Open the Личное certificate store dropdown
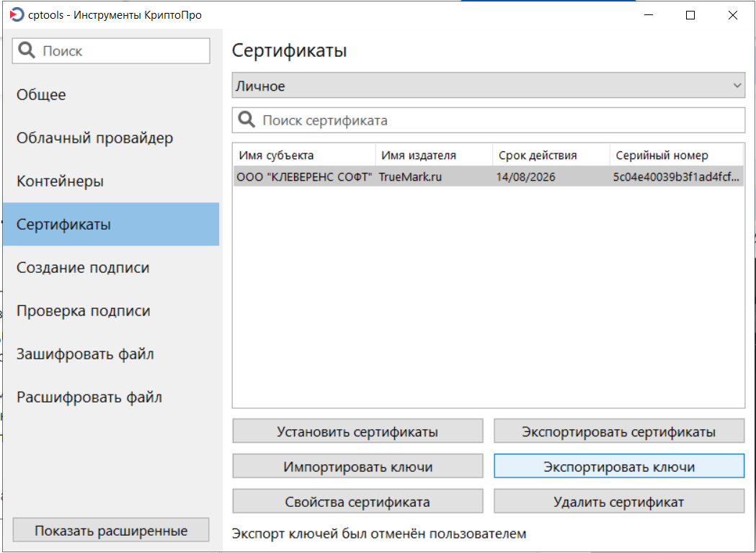This screenshot has height=553, width=756. click(489, 86)
